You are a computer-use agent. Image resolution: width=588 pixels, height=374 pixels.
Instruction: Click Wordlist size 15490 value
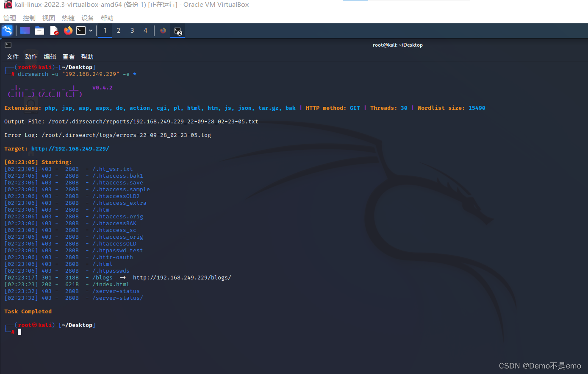[x=477, y=108]
